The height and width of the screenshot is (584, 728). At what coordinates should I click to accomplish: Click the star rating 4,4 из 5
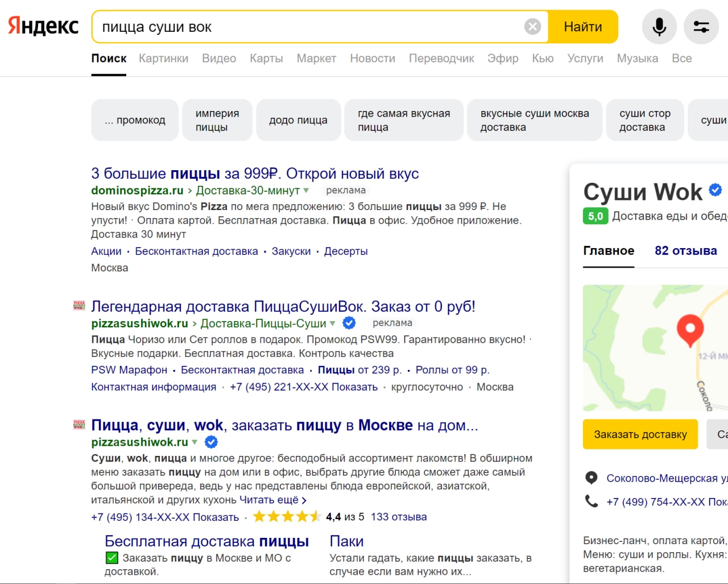point(287,517)
